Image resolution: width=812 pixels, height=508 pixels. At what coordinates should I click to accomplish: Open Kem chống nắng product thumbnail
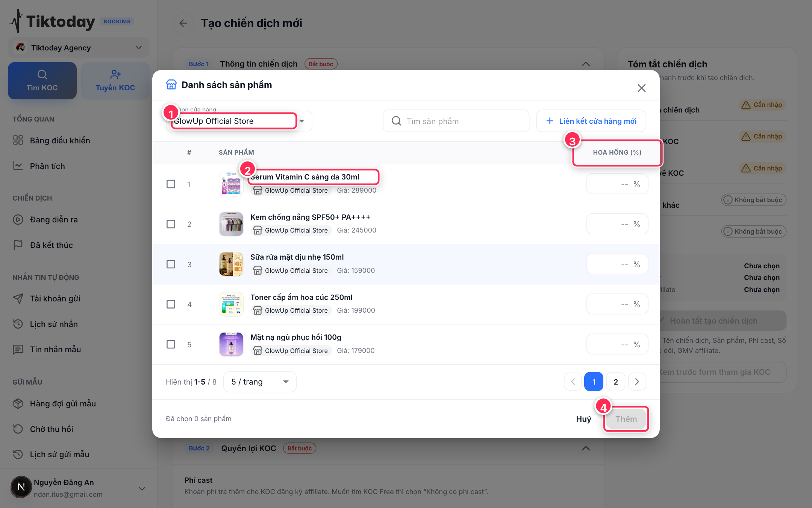click(x=231, y=224)
